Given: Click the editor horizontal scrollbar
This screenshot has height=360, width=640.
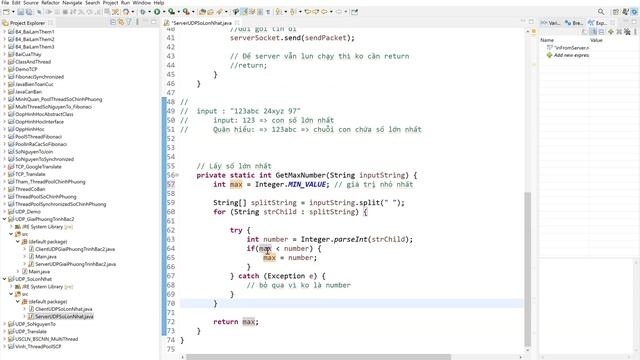Looking at the screenshot, I should click(317, 357).
